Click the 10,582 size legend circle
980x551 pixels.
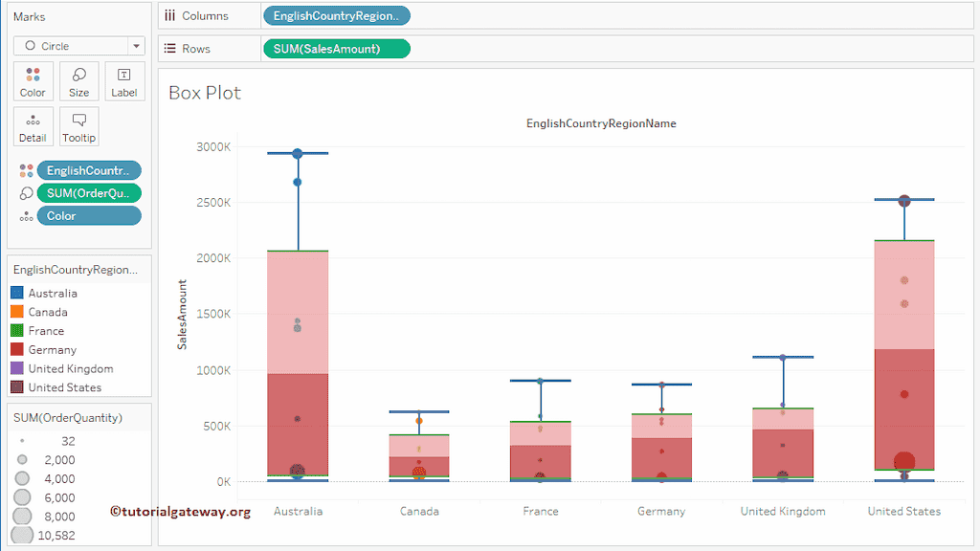[x=22, y=535]
